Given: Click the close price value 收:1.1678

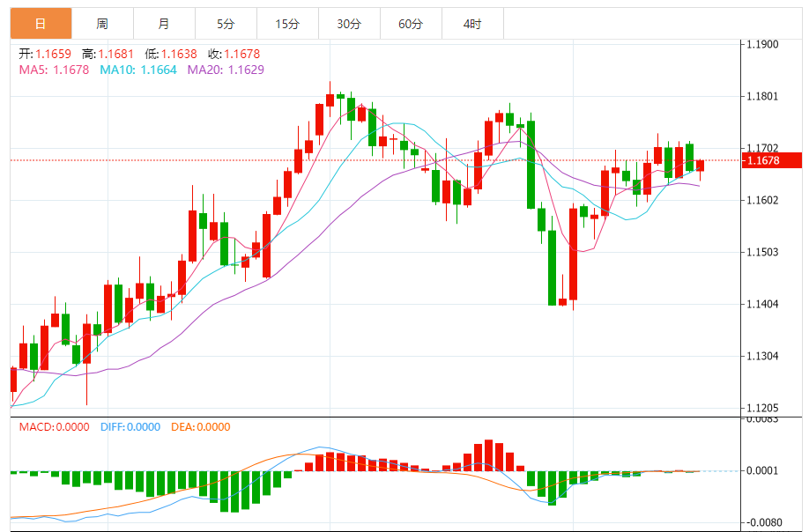Looking at the screenshot, I should 234,54.
